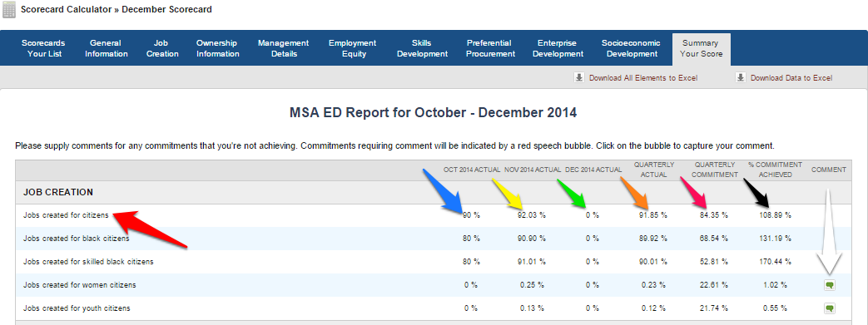Open the Scorecards Your List tab
Image resolution: width=868 pixels, height=325 pixels.
[x=43, y=48]
